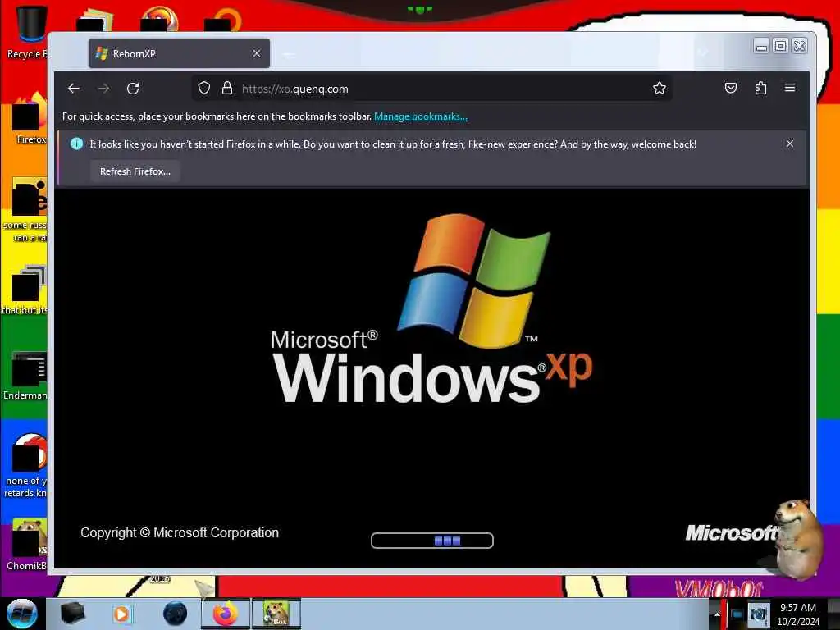This screenshot has width=840, height=630.
Task: Click the Refresh Firefox button
Action: (135, 171)
